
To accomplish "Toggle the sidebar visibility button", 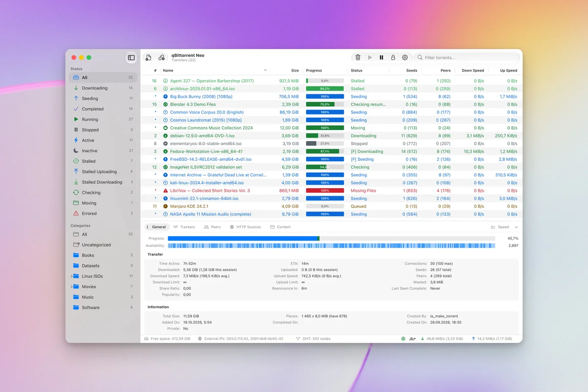I will click(131, 57).
